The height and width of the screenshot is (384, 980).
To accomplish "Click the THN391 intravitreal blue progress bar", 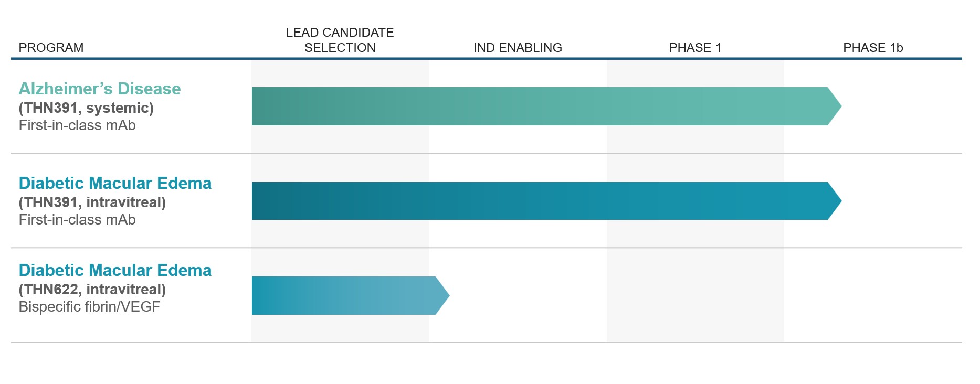I will (546, 201).
